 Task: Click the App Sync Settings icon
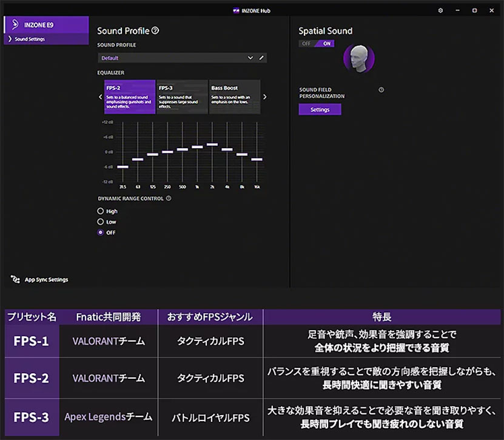click(15, 279)
